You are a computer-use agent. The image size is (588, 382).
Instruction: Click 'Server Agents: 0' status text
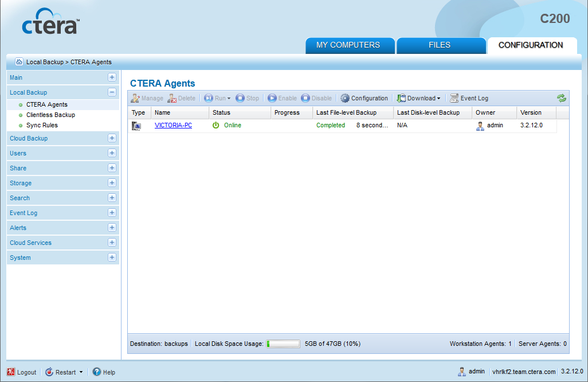[543, 344]
